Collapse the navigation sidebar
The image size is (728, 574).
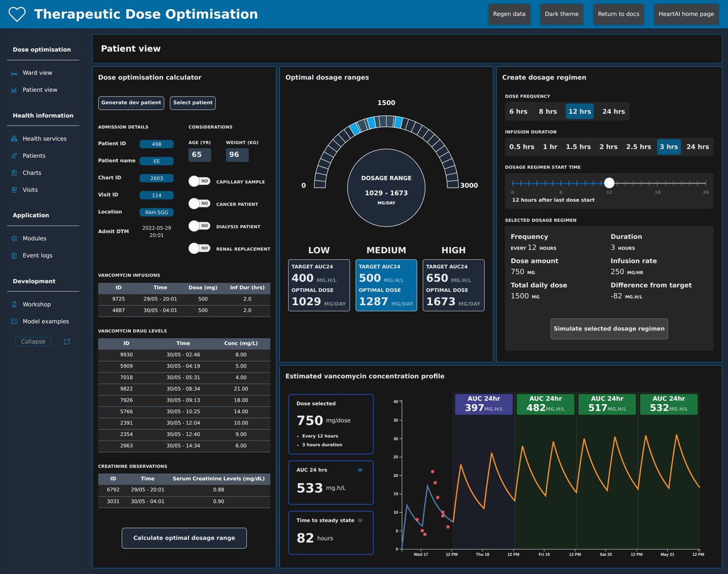click(33, 341)
